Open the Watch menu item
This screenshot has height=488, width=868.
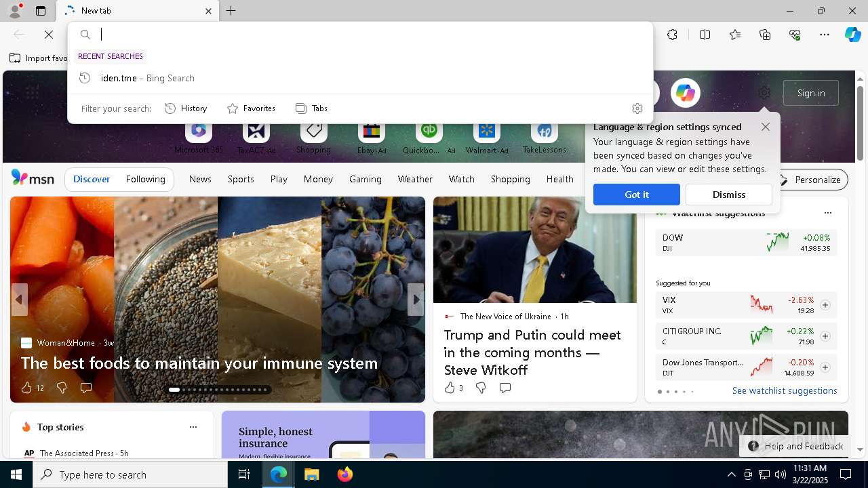[x=462, y=179]
